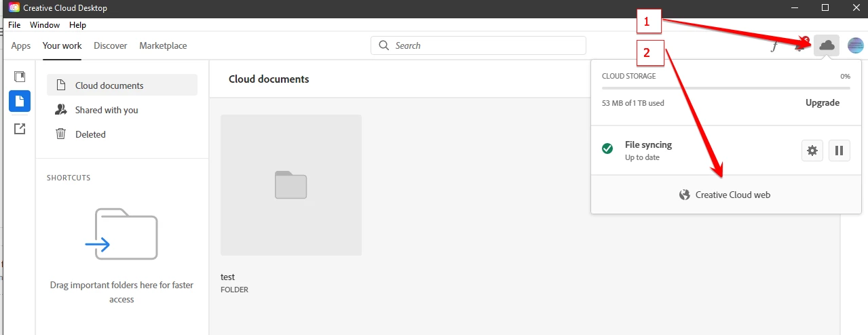Click the green up-to-date checkmark icon
Screen dimensions: 868x335
[607, 148]
